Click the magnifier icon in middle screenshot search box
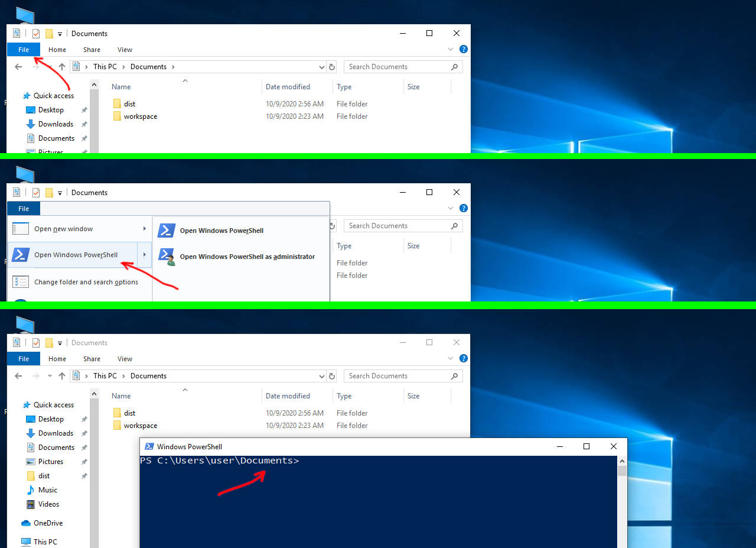This screenshot has width=756, height=548. (454, 226)
